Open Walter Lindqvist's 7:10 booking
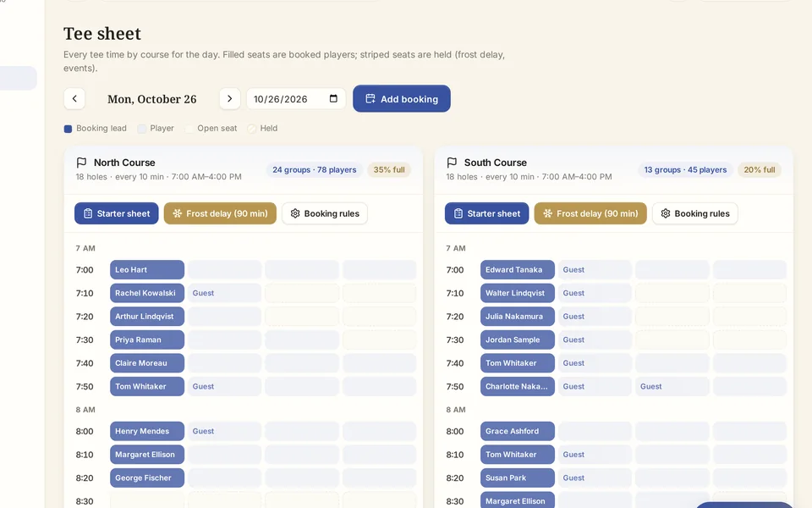812x508 pixels. point(518,293)
